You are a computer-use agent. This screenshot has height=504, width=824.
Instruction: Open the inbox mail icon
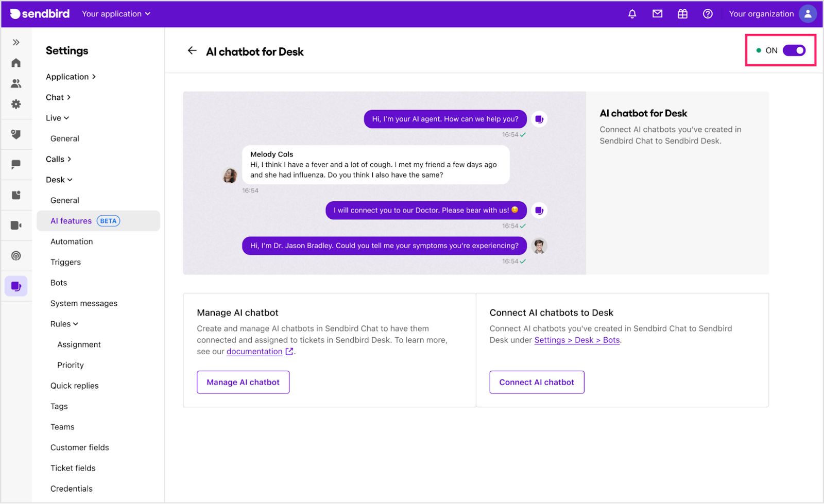[657, 14]
